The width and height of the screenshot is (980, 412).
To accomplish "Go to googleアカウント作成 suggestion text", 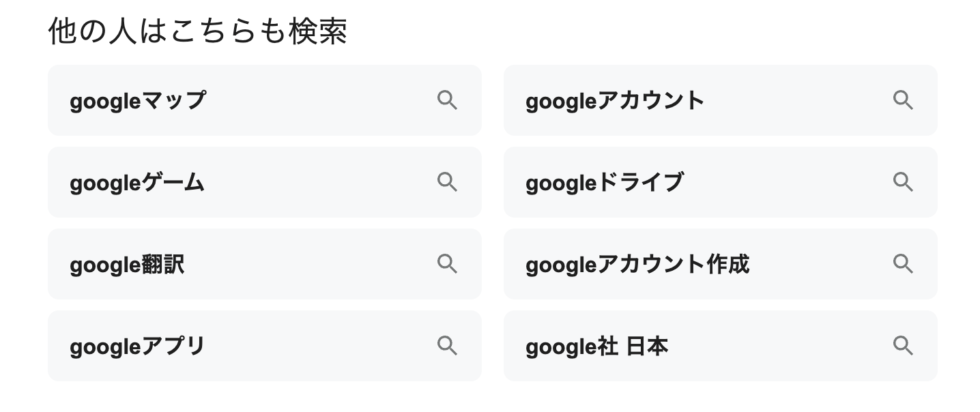I will [x=637, y=265].
